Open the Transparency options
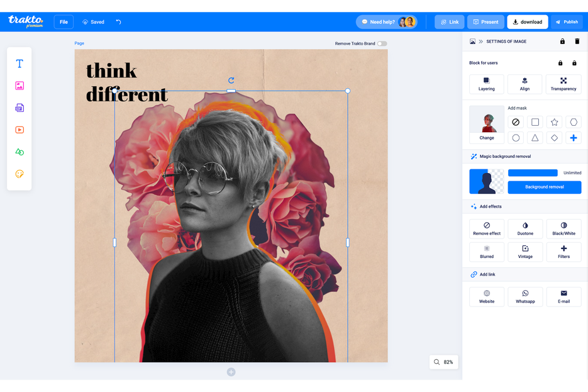The width and height of the screenshot is (588, 392). [563, 84]
